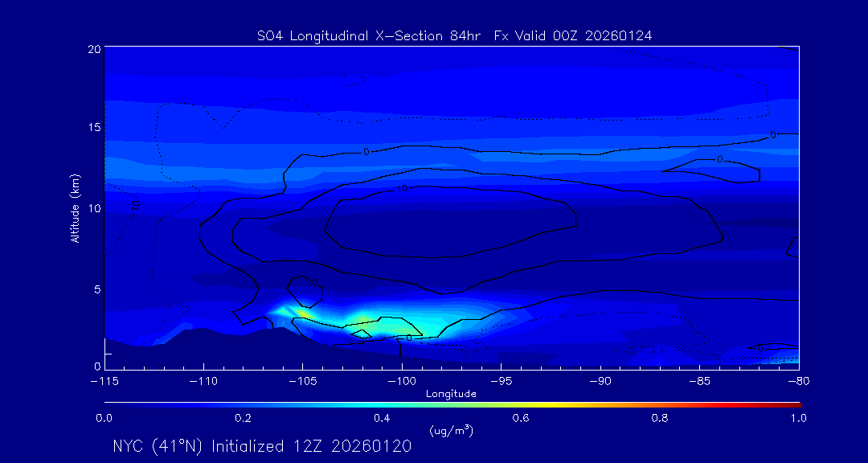Click the Longitude axis label

click(451, 394)
